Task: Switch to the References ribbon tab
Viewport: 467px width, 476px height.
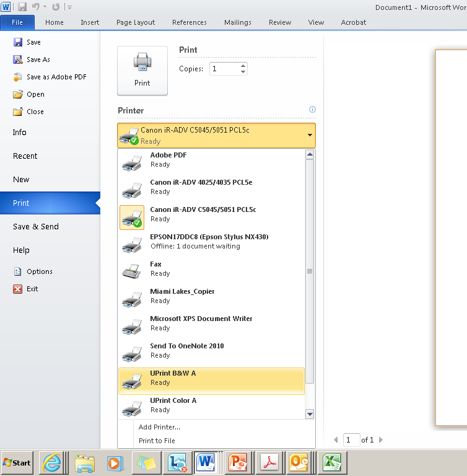Action: point(190,22)
